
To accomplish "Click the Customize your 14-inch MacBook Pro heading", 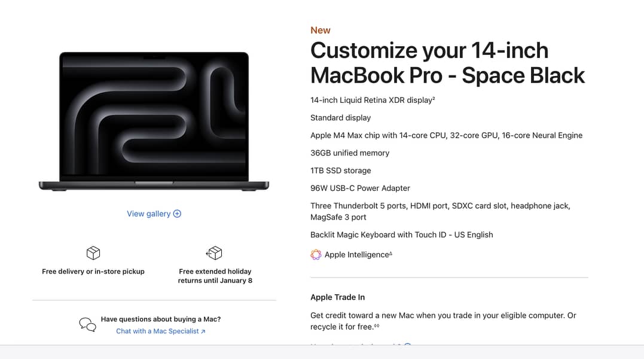I will point(447,63).
